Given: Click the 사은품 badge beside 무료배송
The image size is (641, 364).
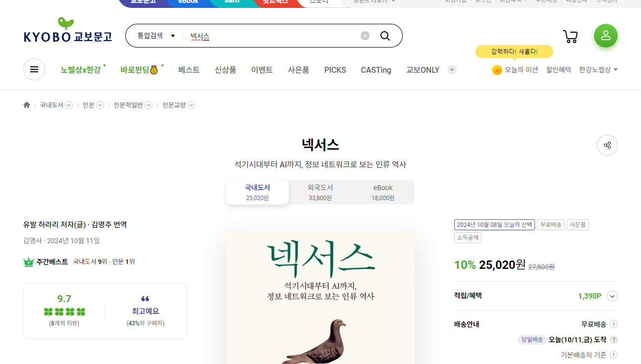Looking at the screenshot, I should click(x=578, y=225).
